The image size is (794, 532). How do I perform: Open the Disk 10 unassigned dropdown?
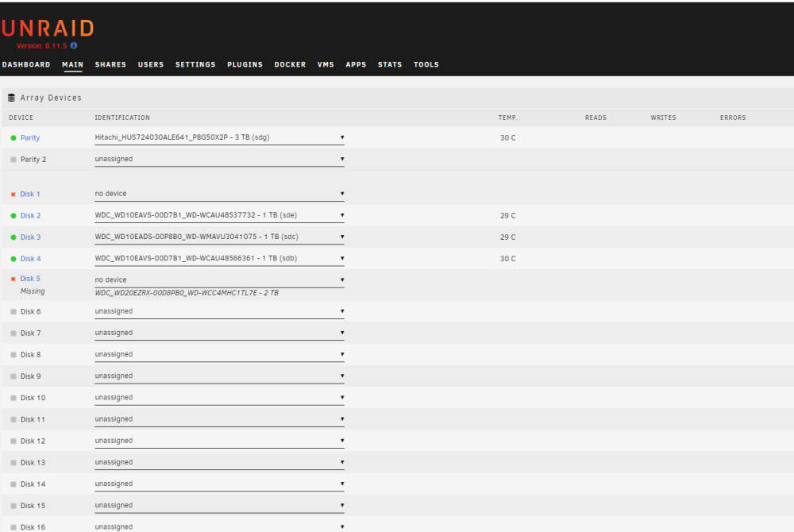pos(219,398)
